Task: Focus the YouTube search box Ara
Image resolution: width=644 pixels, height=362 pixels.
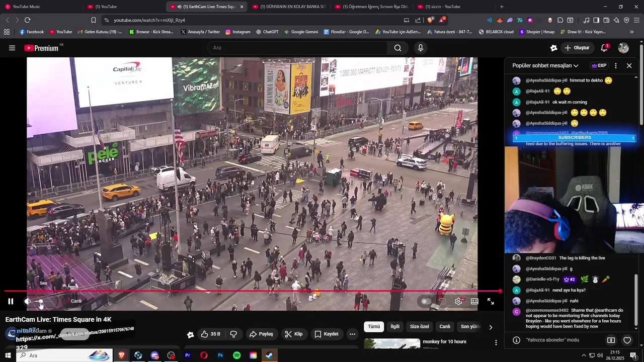Action: 297,48
